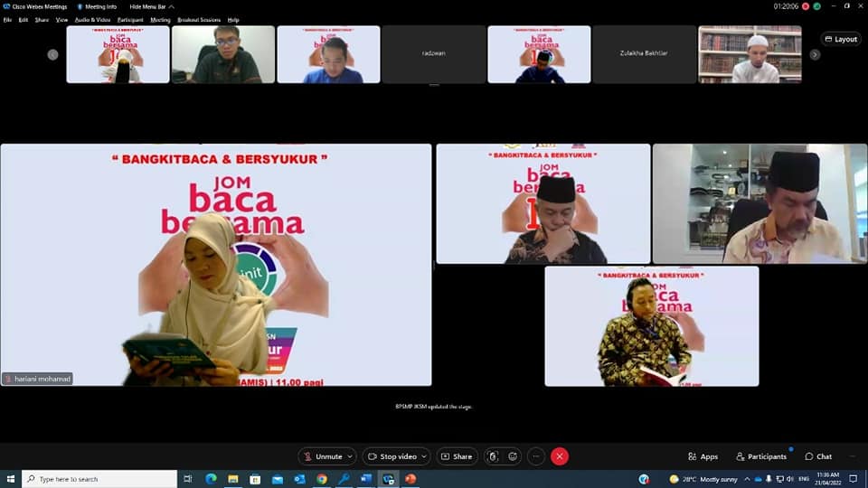This screenshot has height=488, width=868.
Task: Open Google Chrome from the taskbar
Action: click(322, 479)
